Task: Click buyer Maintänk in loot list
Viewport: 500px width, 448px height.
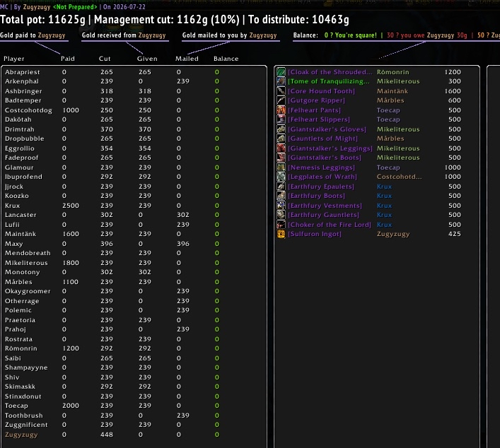Action: click(393, 91)
